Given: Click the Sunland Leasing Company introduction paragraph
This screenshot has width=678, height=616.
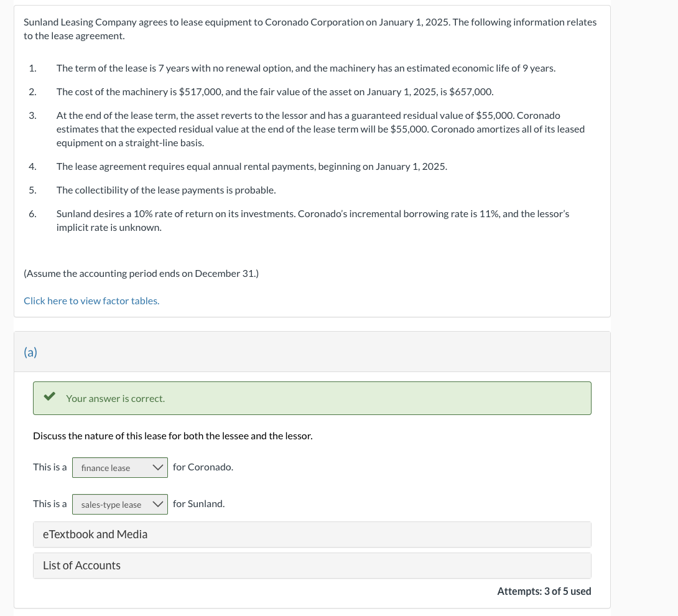Looking at the screenshot, I should coord(310,29).
